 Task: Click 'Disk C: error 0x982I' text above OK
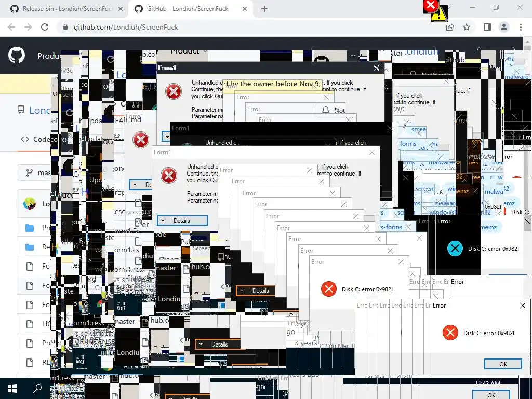tap(488, 333)
